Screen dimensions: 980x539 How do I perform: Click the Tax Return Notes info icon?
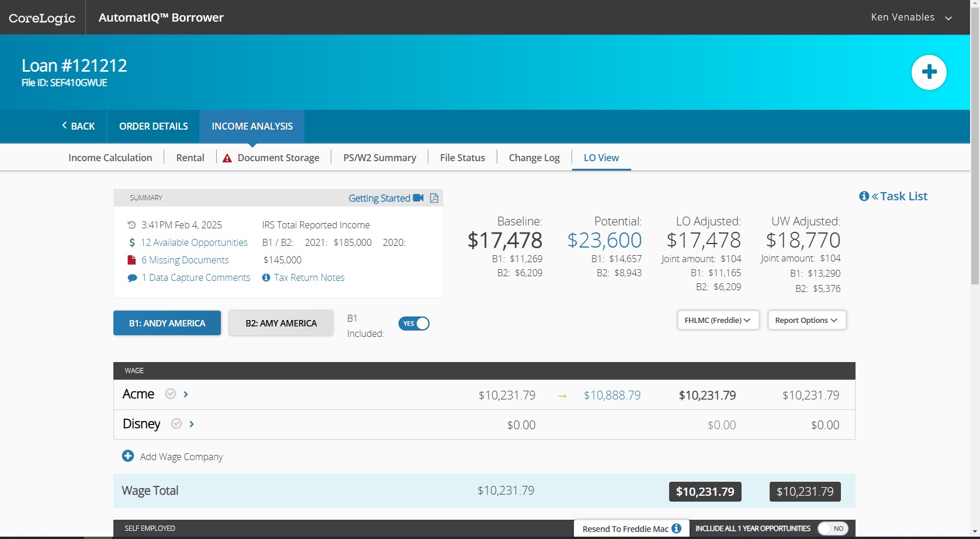coord(266,277)
